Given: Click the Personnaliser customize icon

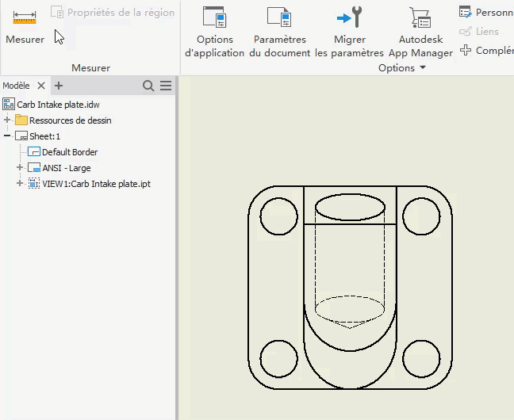Looking at the screenshot, I should click(466, 12).
